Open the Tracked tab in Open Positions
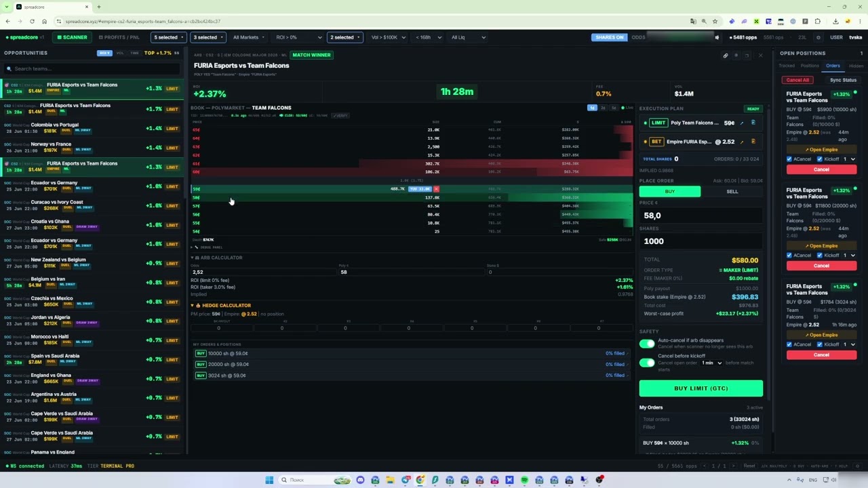The width and height of the screenshot is (868, 488). [x=787, y=66]
